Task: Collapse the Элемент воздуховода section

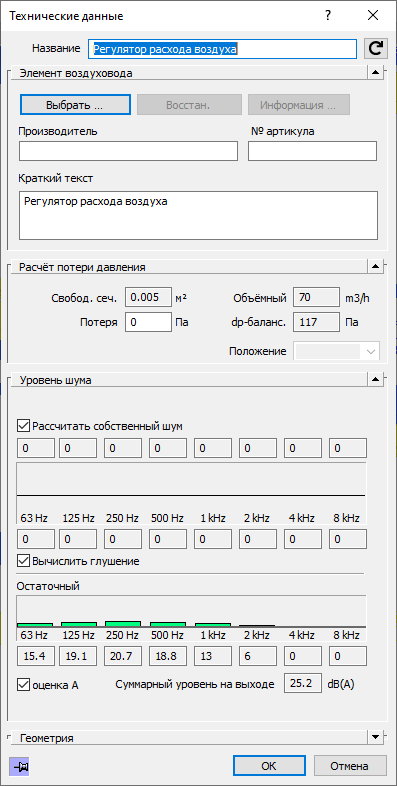Action: [x=376, y=73]
